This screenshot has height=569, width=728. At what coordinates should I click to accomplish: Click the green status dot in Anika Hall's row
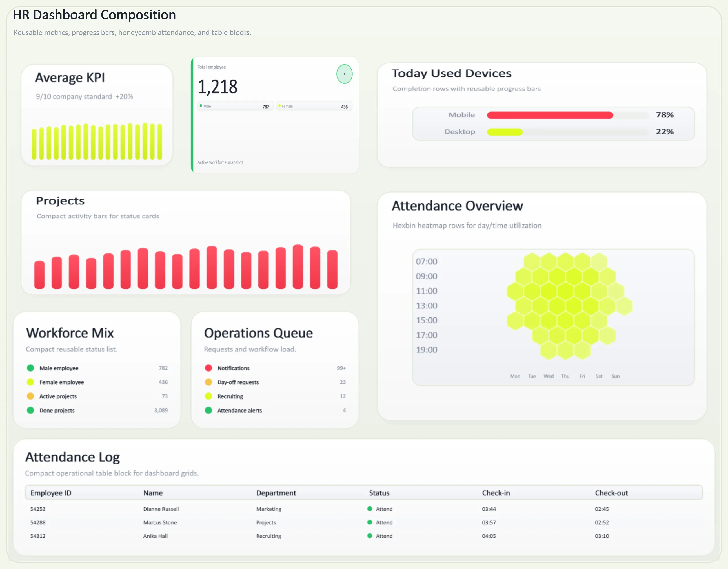pyautogui.click(x=370, y=536)
